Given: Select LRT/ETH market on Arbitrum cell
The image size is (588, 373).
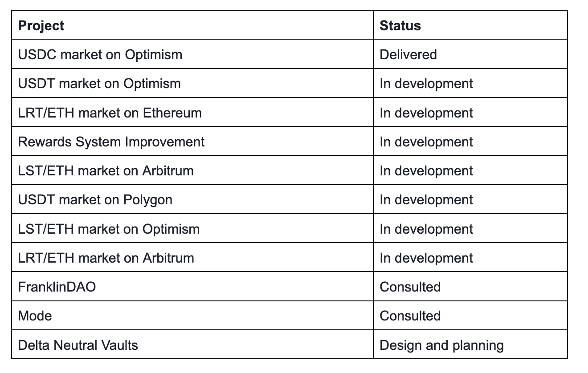Looking at the screenshot, I should tap(106, 258).
